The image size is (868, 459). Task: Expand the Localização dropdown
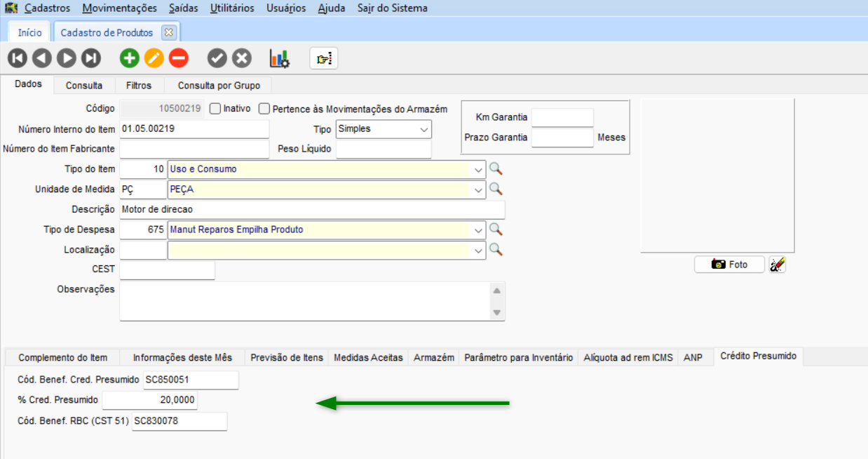pyautogui.click(x=478, y=250)
